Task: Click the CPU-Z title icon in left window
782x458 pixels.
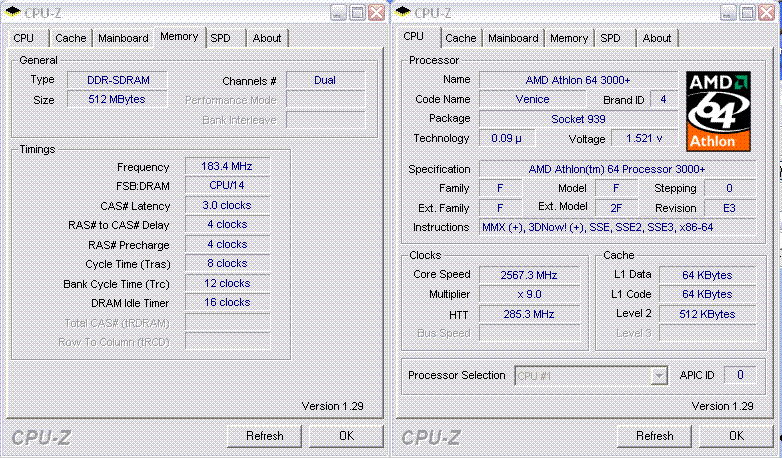Action: [12, 12]
